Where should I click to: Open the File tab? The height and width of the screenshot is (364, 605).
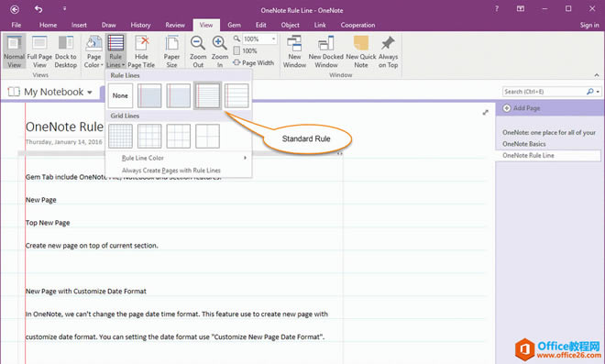coord(16,25)
